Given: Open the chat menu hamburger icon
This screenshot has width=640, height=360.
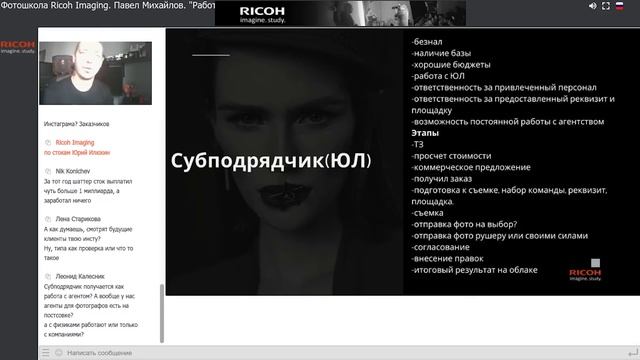Looking at the screenshot, I should coord(46,353).
